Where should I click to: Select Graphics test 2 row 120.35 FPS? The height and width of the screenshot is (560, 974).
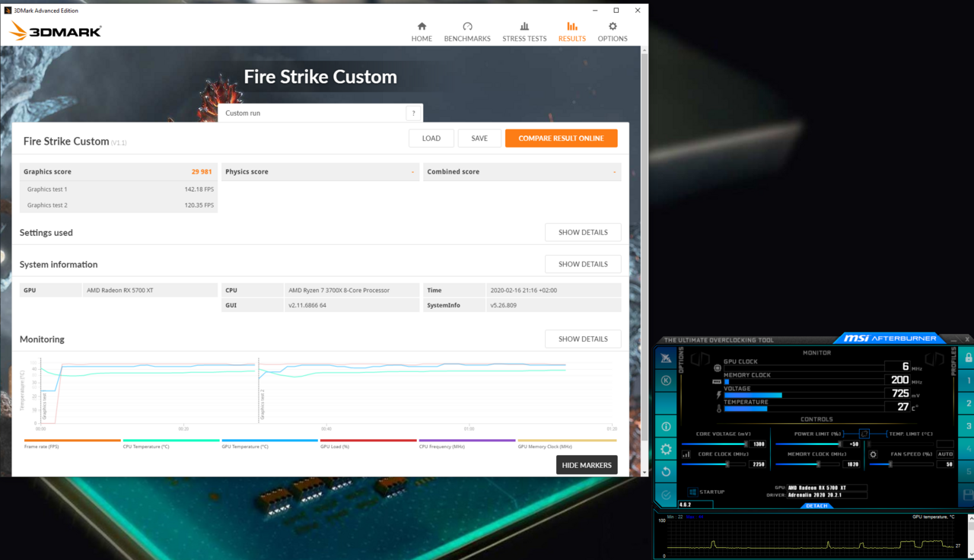tap(119, 205)
